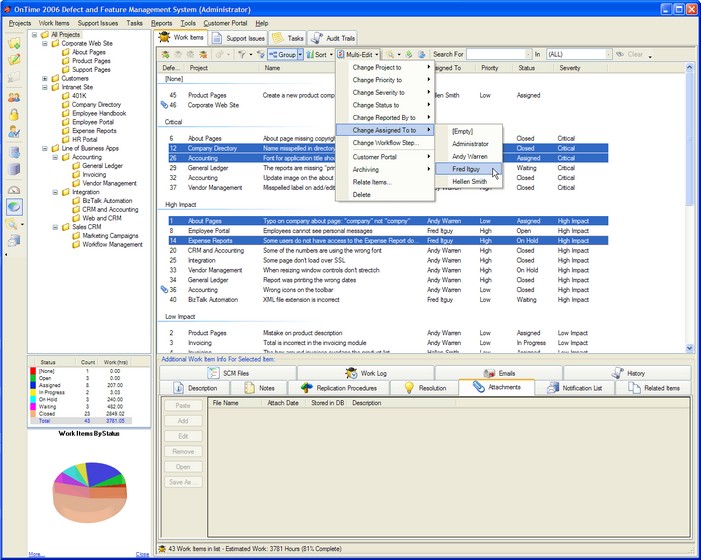
Task: Collapse the Accounting tree node
Action: tap(55, 157)
